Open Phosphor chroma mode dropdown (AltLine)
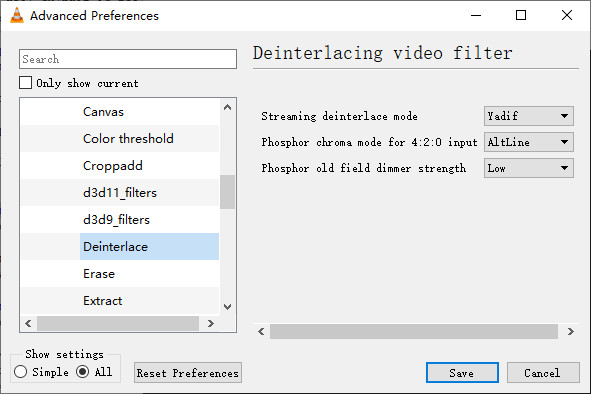The image size is (591, 394). tap(529, 142)
